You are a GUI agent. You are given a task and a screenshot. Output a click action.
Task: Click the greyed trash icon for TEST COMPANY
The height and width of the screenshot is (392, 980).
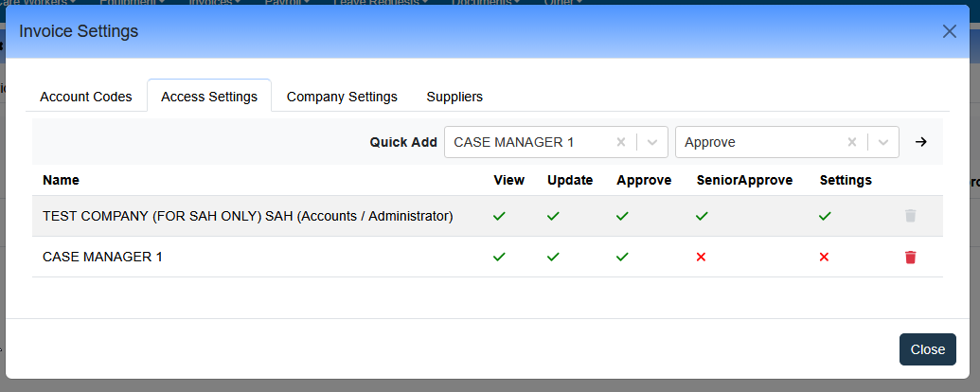click(910, 216)
